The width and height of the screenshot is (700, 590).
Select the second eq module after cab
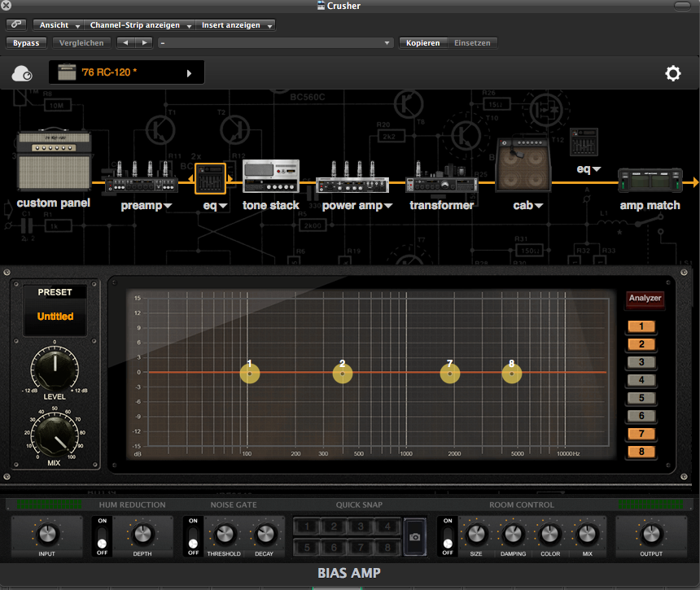[584, 142]
